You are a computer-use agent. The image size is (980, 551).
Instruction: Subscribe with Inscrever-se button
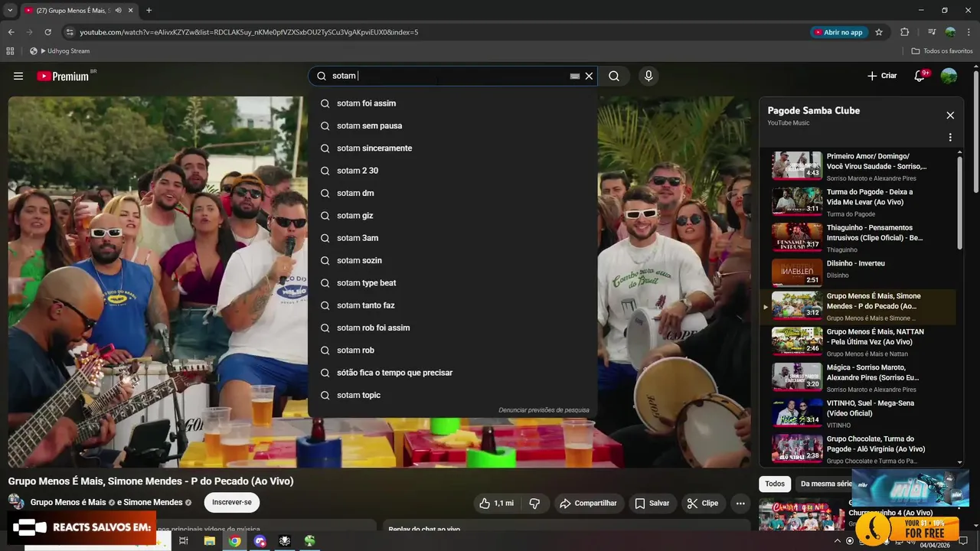[x=232, y=502]
